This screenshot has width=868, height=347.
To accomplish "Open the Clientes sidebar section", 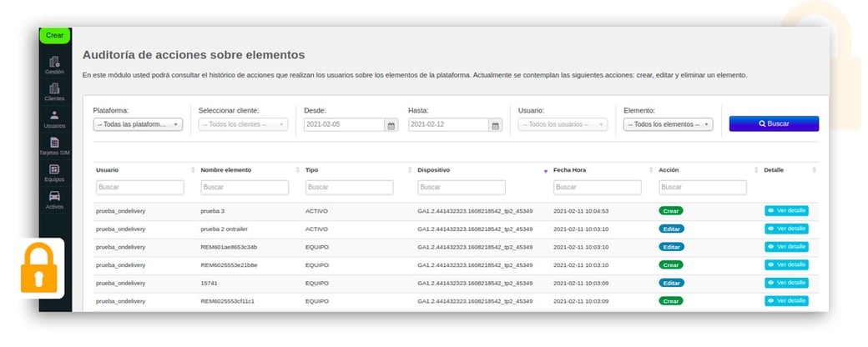I will [54, 92].
